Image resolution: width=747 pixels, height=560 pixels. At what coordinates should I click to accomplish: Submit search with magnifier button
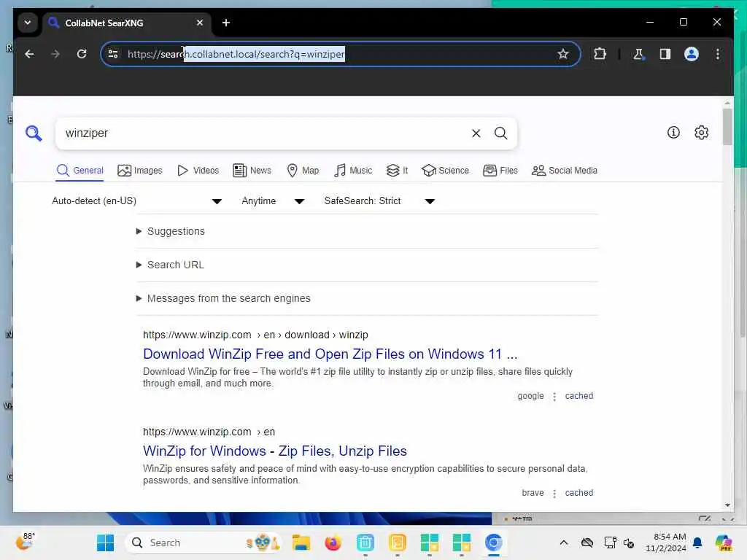[500, 133]
